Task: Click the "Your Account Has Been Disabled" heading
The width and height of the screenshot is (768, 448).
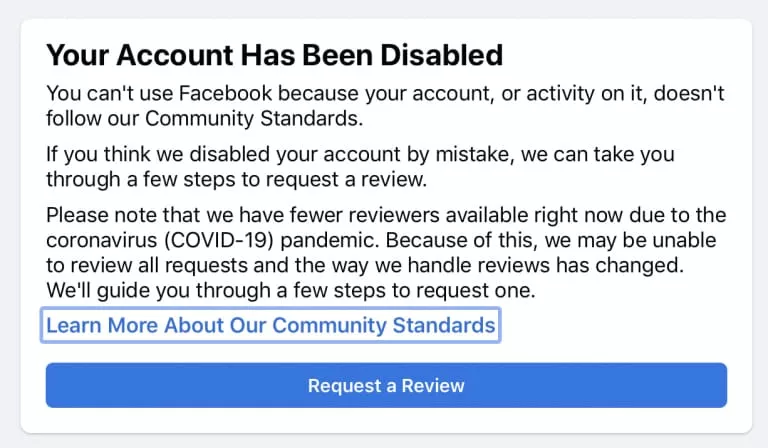Action: 274,54
